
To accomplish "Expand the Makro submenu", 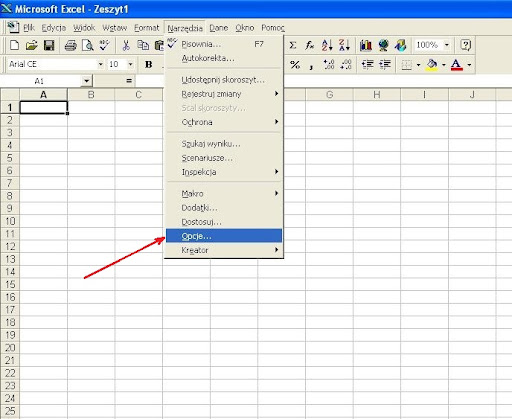I will pos(224,193).
